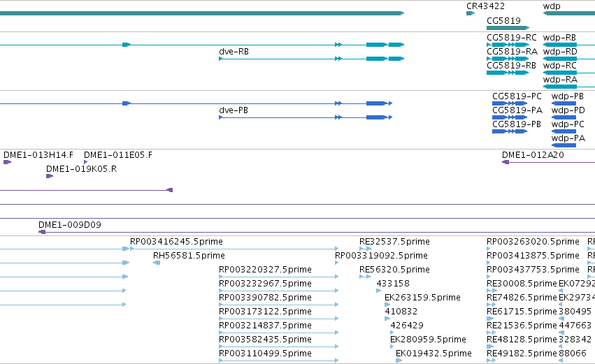595x364 pixels.
Task: Select the wdp-PB protein feature
Action: 564,103
